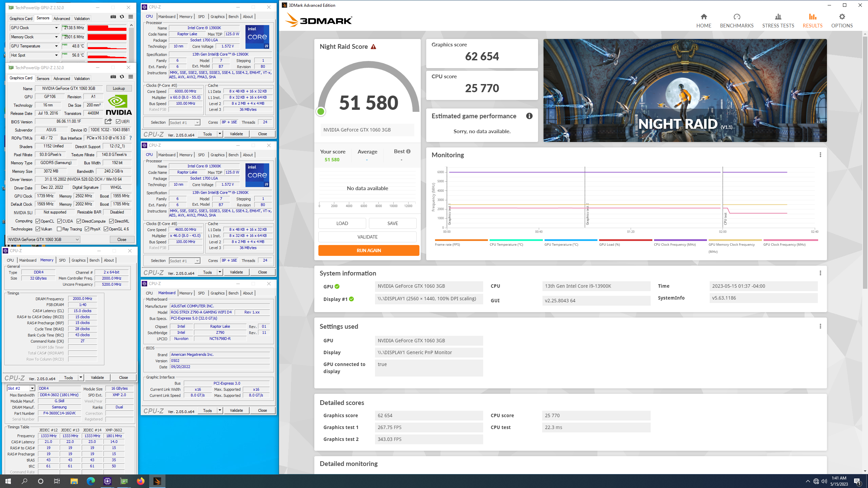The height and width of the screenshot is (488, 868).
Task: Switch to Validation tab in GPU-Z Graphics Card window
Action: pos(82,78)
